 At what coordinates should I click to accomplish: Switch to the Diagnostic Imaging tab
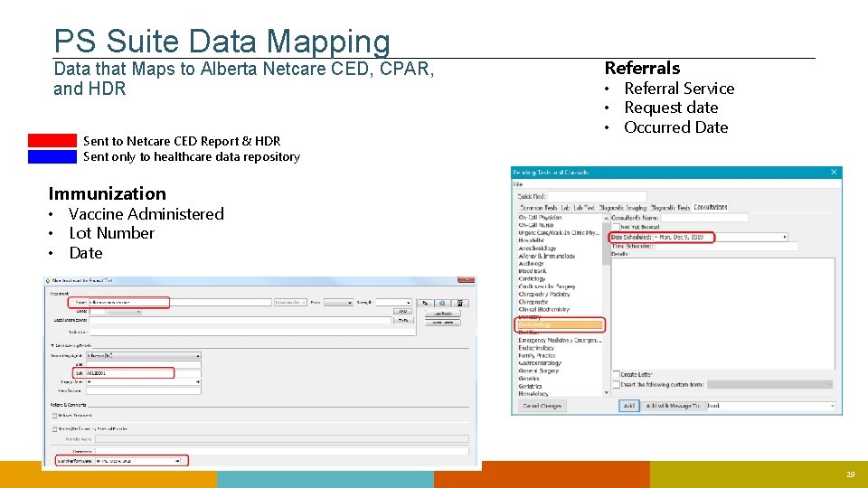[622, 208]
